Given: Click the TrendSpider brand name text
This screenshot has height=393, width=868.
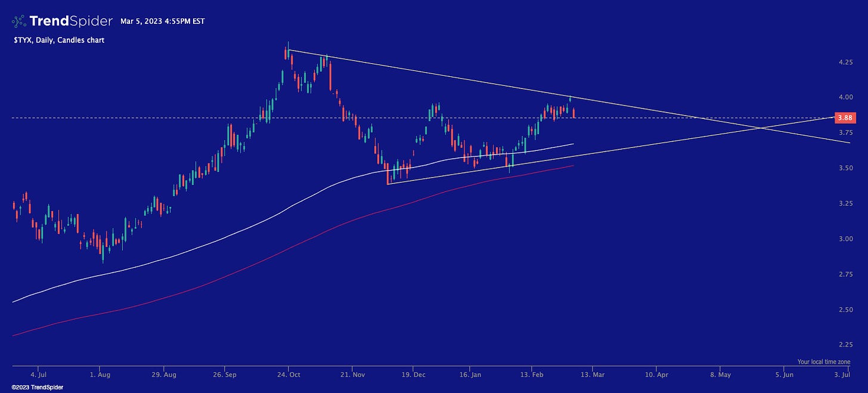Looking at the screenshot, I should pos(71,21).
